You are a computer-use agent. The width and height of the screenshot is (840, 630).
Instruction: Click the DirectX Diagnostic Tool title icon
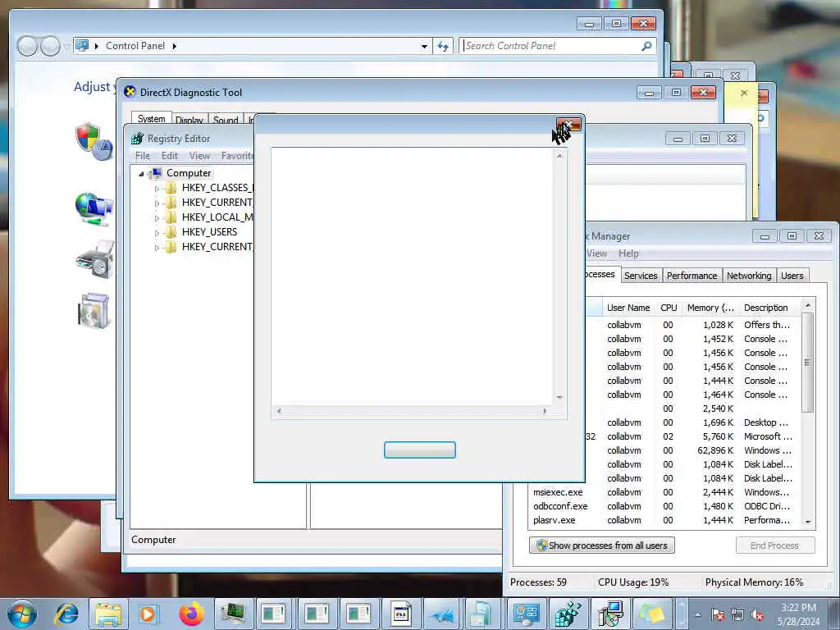[130, 92]
